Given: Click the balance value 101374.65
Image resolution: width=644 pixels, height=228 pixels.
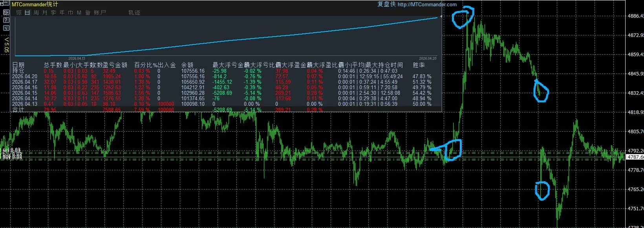Looking at the screenshot, I should [193, 99].
